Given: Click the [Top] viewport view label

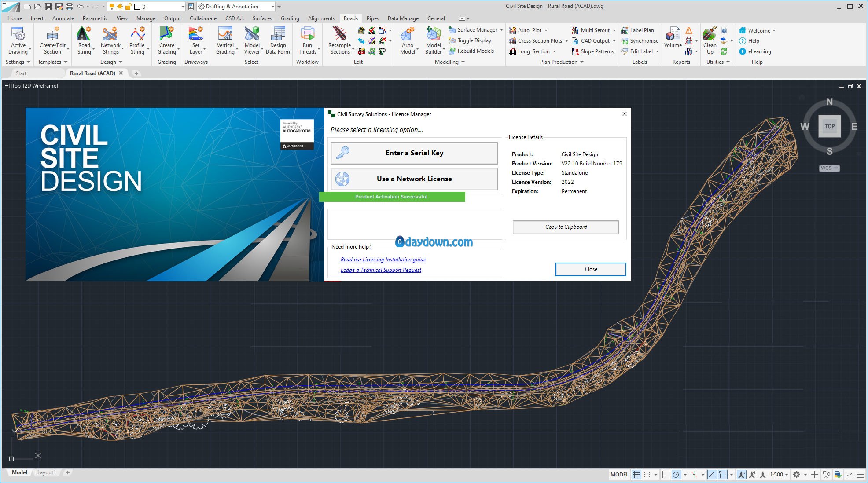Looking at the screenshot, I should (x=17, y=86).
